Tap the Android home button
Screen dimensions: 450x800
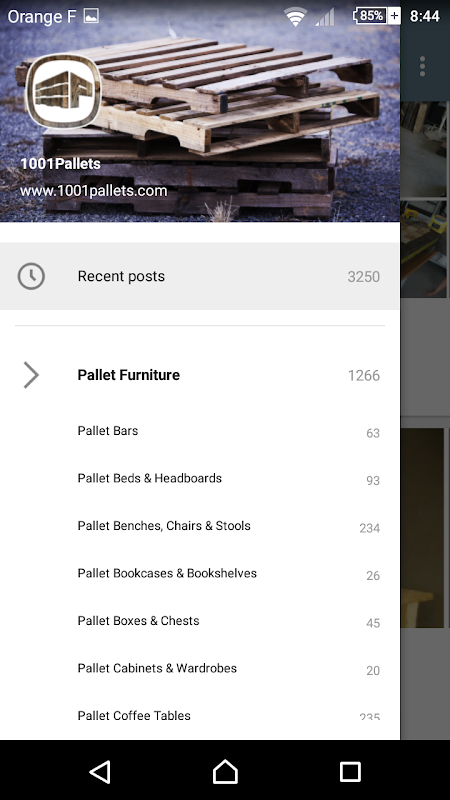click(225, 771)
